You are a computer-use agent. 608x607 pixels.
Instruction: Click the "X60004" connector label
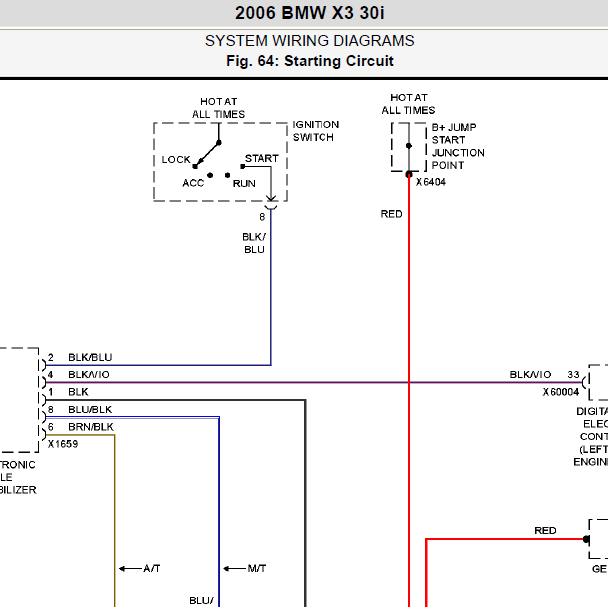coord(561,392)
